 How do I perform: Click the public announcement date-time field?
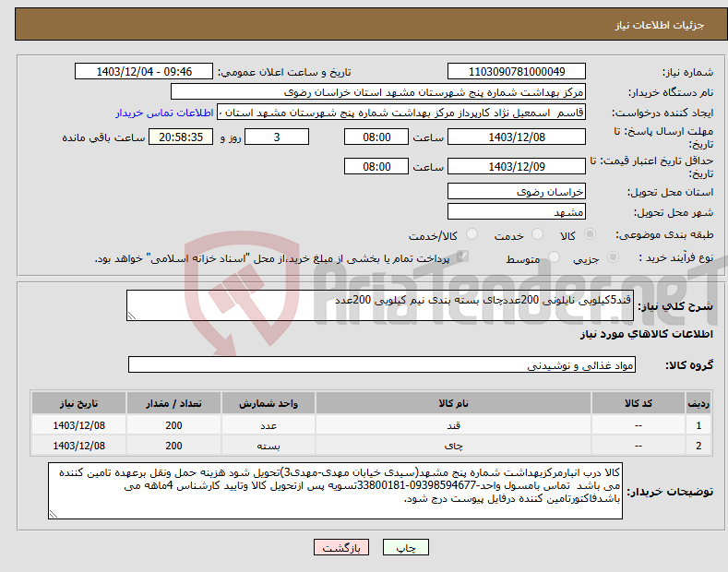pyautogui.click(x=143, y=72)
